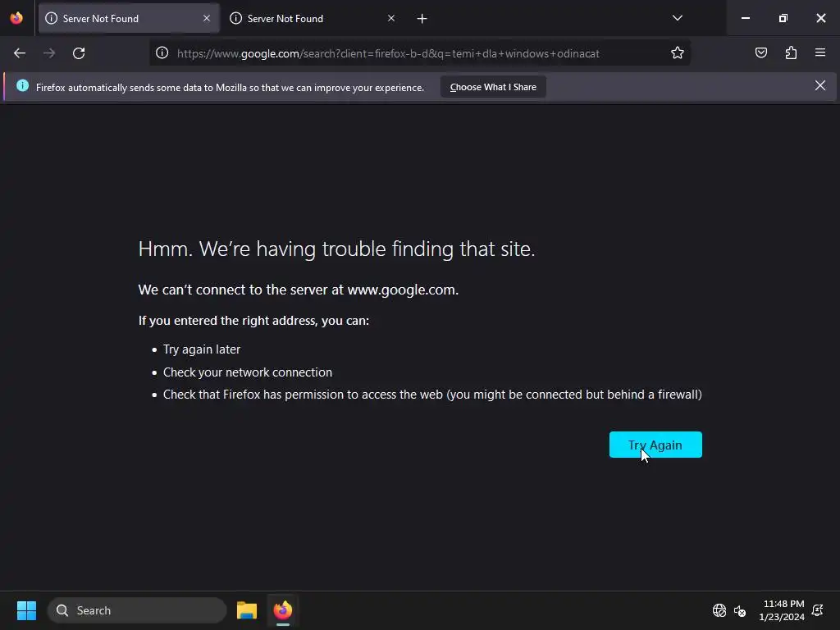This screenshot has width=840, height=630.
Task: Minimize the Firefox window
Action: coord(745,18)
